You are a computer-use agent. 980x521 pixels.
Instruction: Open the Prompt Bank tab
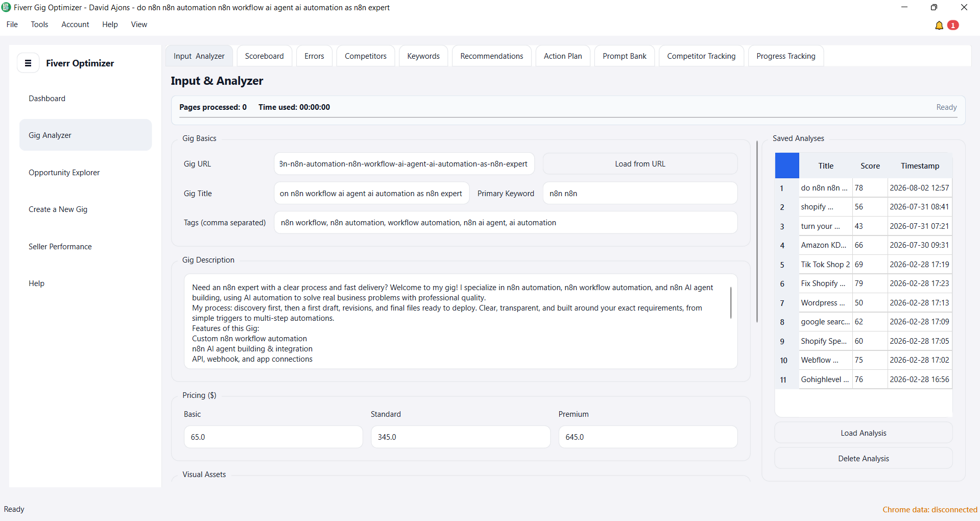point(625,56)
